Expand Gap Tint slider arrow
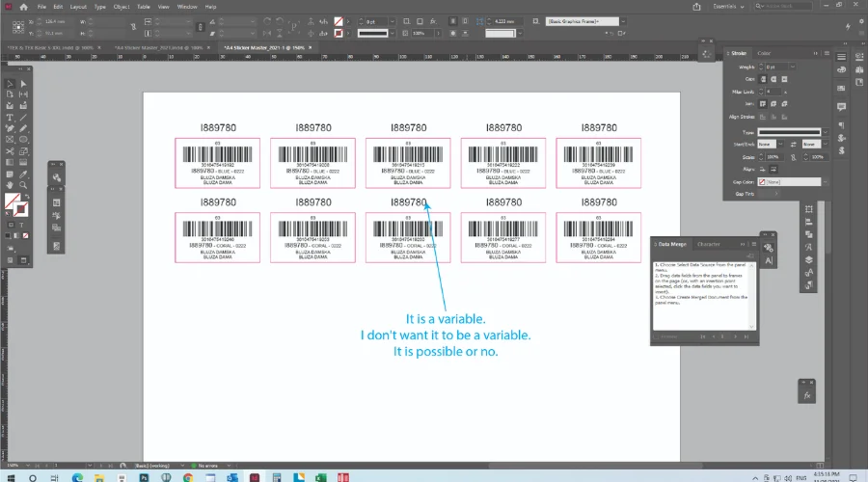Screen dimensions: 868x482 776,194
